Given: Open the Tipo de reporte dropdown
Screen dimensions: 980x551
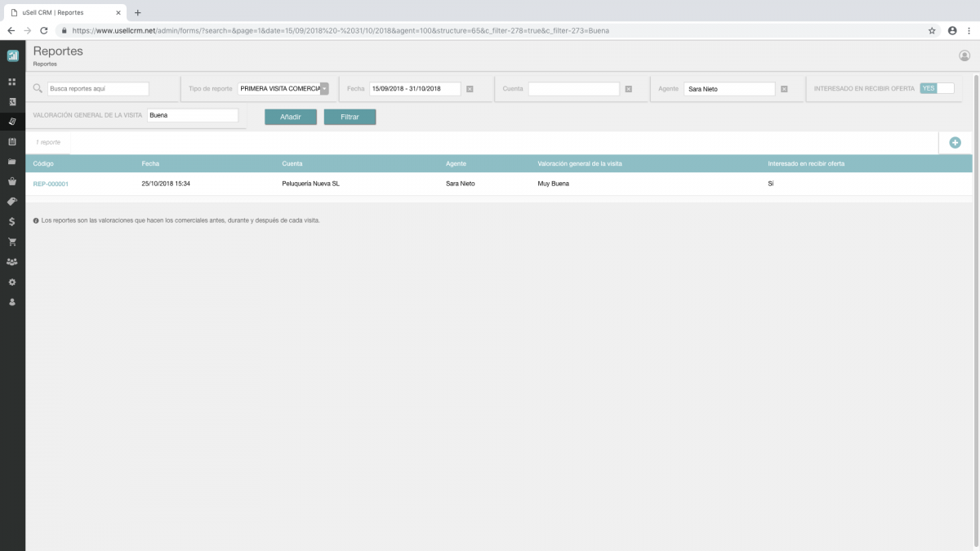Looking at the screenshot, I should click(325, 88).
